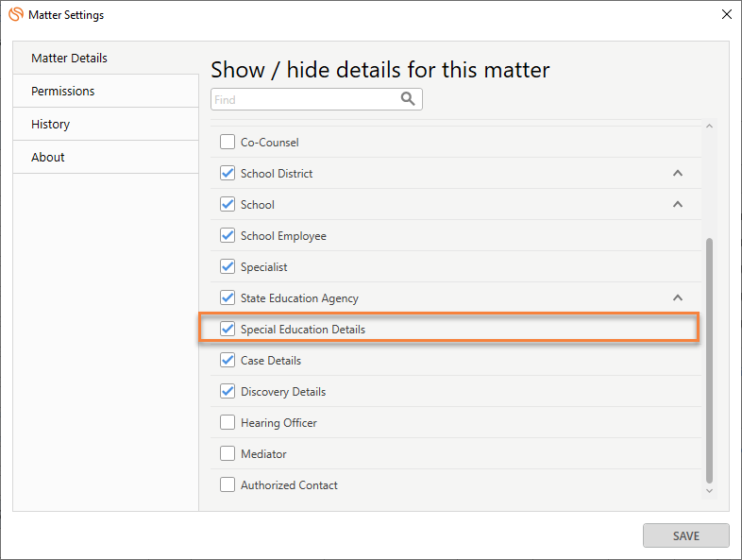Image resolution: width=742 pixels, height=560 pixels.
Task: Click the vertical scrollbar thumb
Action: [709, 361]
